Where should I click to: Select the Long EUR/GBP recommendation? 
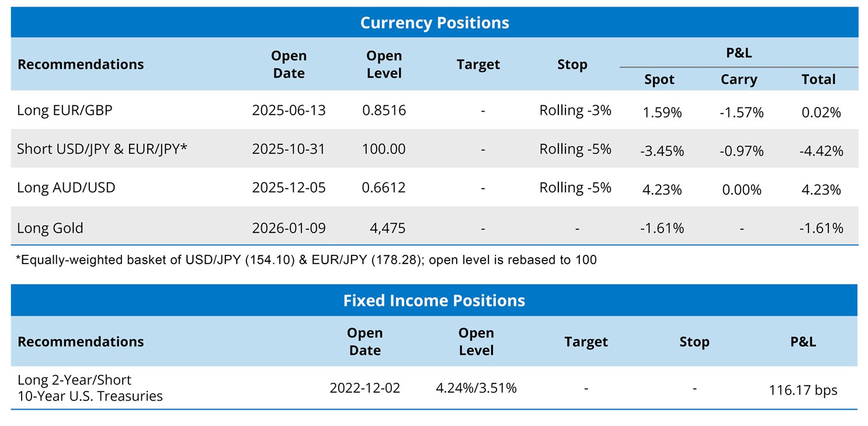tap(65, 110)
